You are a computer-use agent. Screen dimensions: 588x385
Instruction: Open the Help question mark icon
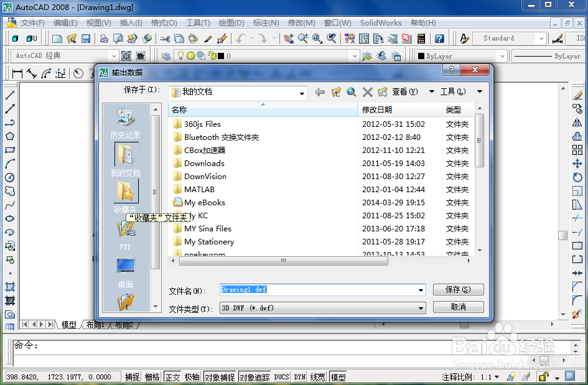[439, 38]
